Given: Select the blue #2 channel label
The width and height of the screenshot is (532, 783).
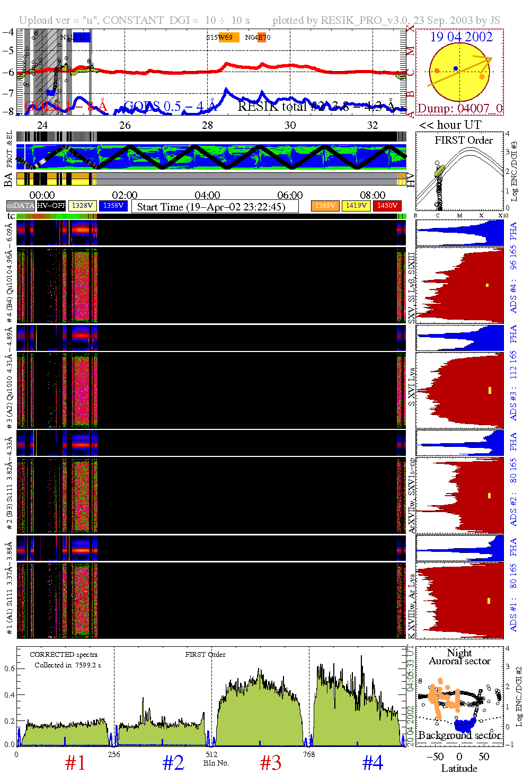Looking at the screenshot, I should (173, 763).
